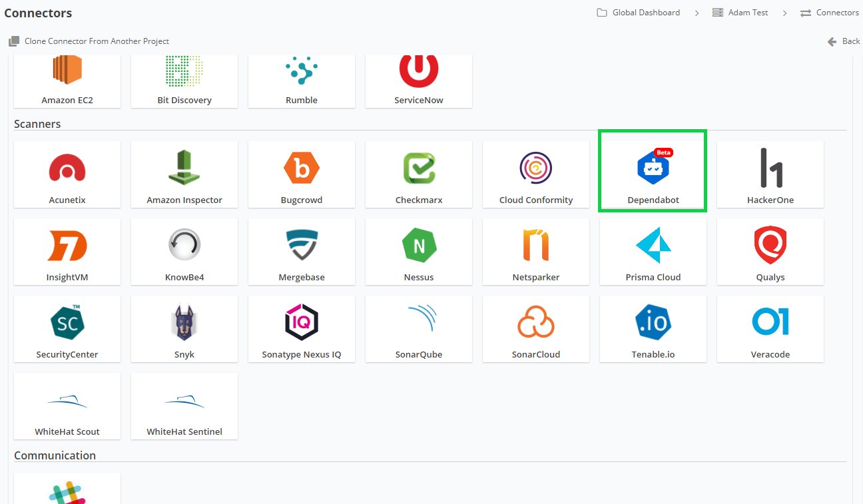This screenshot has height=504, width=863.
Task: Pick the Mergebase connector tile
Action: (x=302, y=252)
